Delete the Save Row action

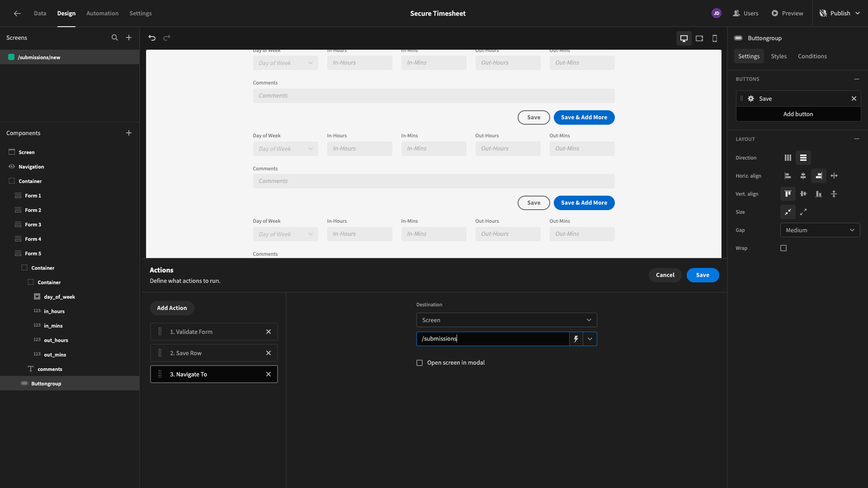269,353
